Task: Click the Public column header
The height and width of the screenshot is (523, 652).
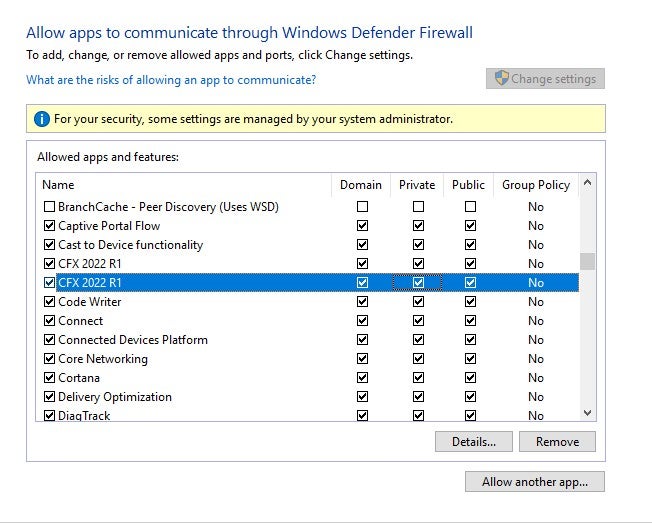Action: [x=469, y=185]
